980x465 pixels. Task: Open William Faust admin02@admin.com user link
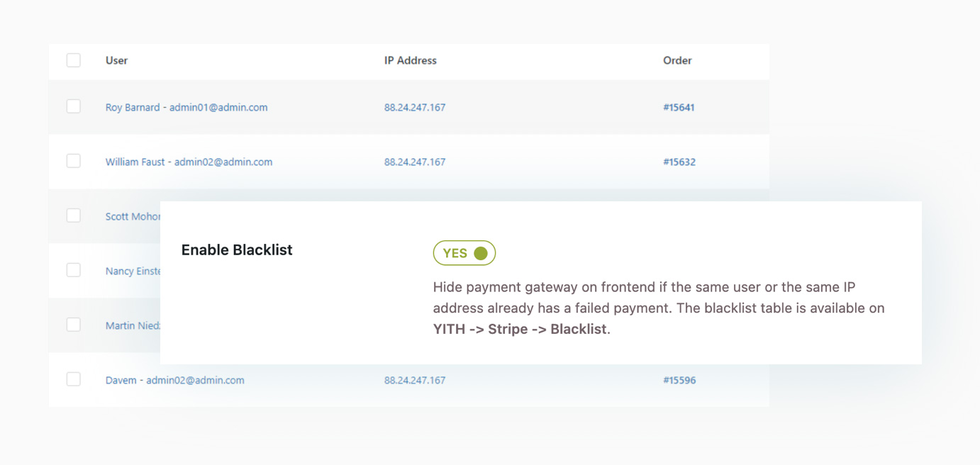(189, 162)
